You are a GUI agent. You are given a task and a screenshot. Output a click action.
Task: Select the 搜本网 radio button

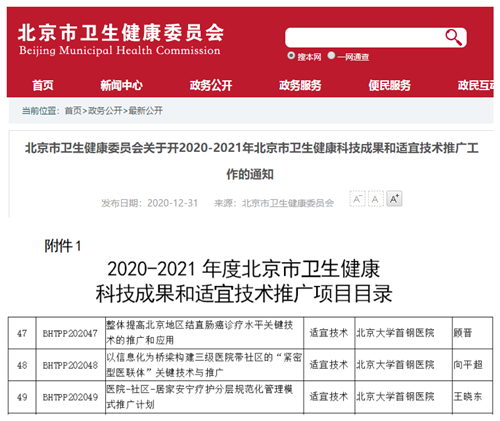click(x=291, y=56)
